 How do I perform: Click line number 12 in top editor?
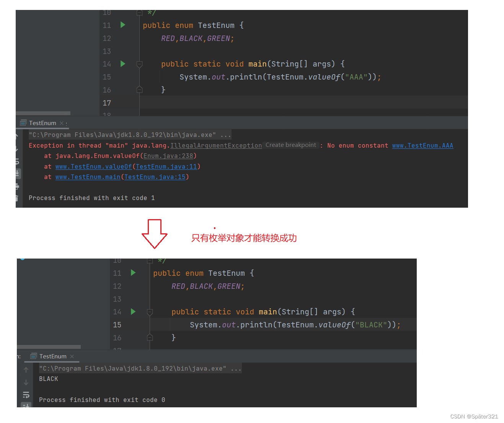coord(107,38)
